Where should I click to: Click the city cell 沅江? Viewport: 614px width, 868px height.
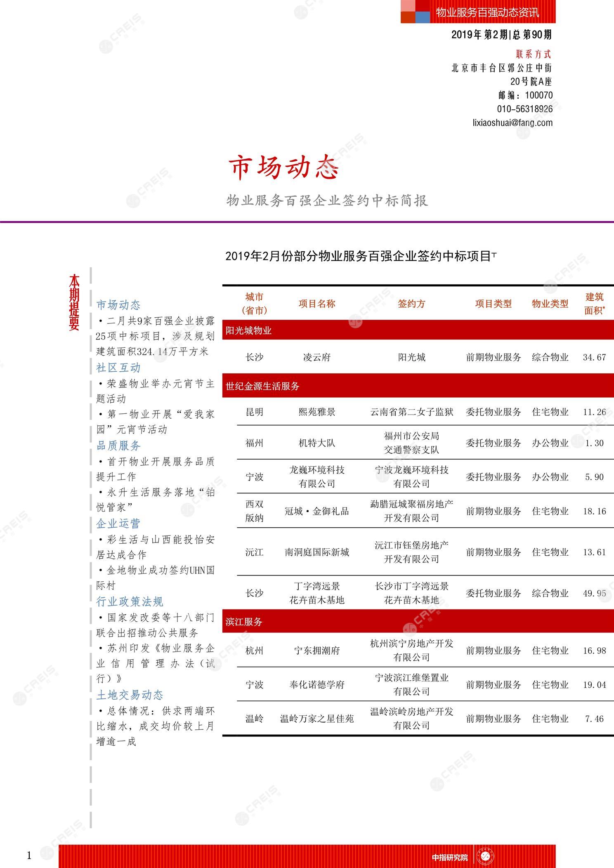pos(254,552)
